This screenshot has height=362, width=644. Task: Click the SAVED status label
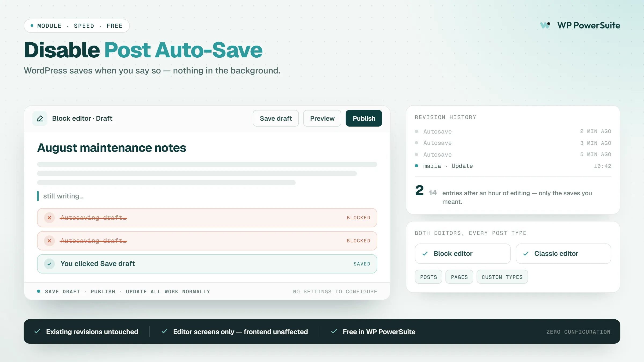pyautogui.click(x=362, y=264)
